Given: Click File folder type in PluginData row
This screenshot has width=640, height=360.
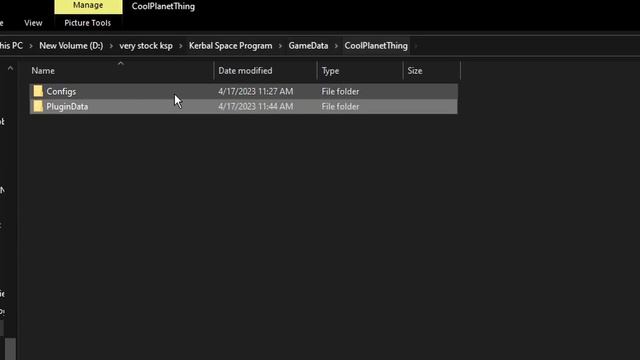Looking at the screenshot, I should coord(340,107).
